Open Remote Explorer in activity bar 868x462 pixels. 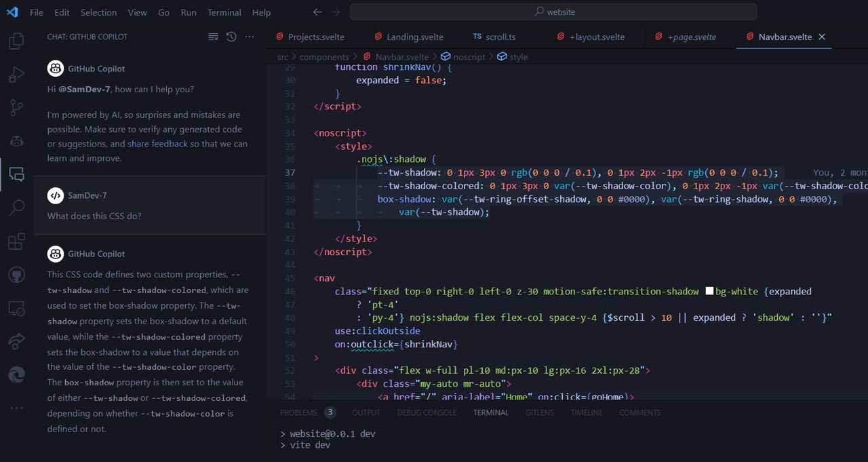[x=16, y=309]
